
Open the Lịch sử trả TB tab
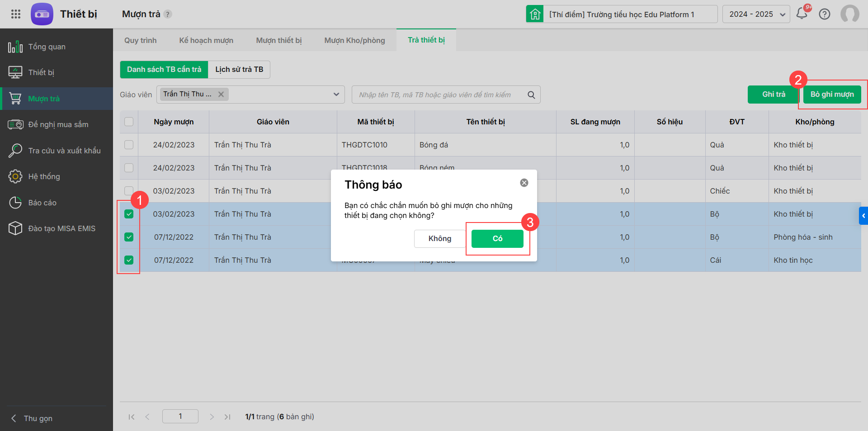239,70
